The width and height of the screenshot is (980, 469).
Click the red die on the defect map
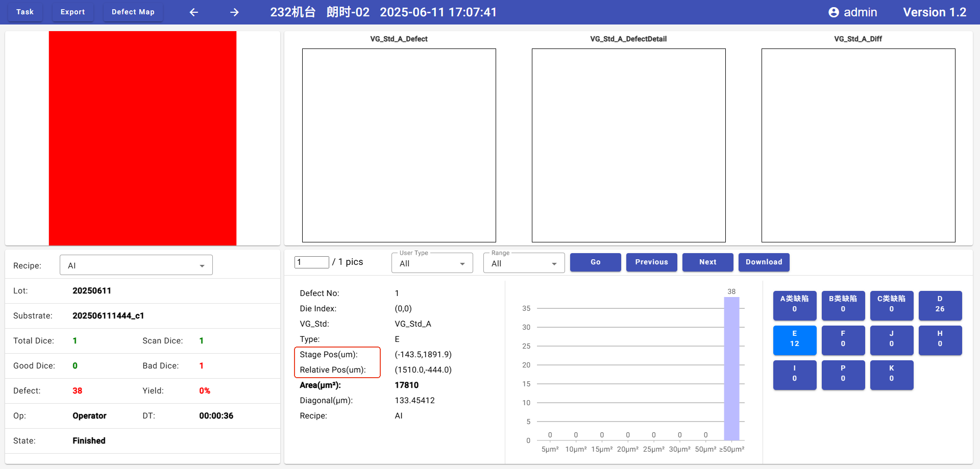142,138
